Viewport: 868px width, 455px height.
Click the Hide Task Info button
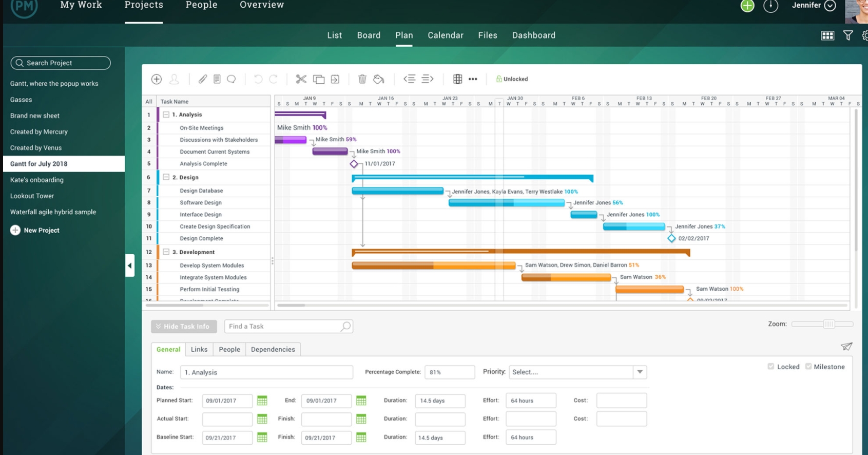[x=184, y=327]
